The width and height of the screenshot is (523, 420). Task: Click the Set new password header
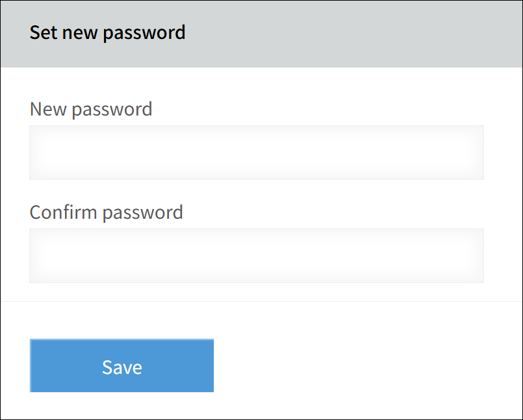[107, 32]
